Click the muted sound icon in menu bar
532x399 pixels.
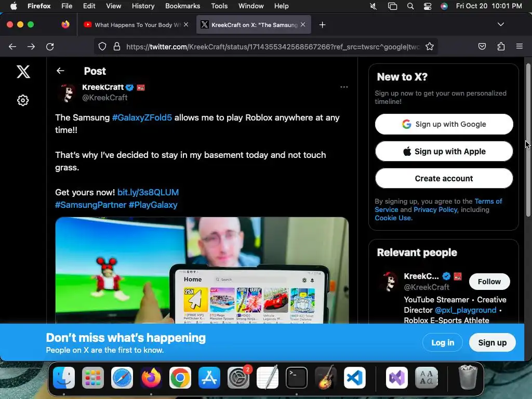pyautogui.click(x=373, y=6)
